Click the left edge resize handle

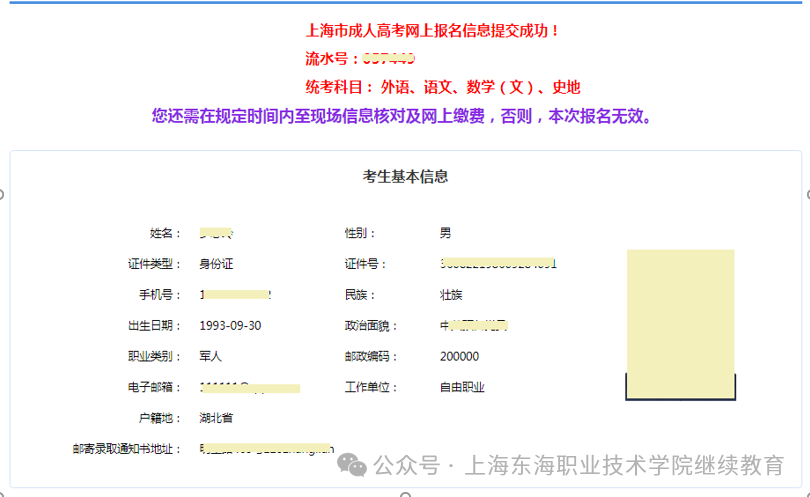3,193
